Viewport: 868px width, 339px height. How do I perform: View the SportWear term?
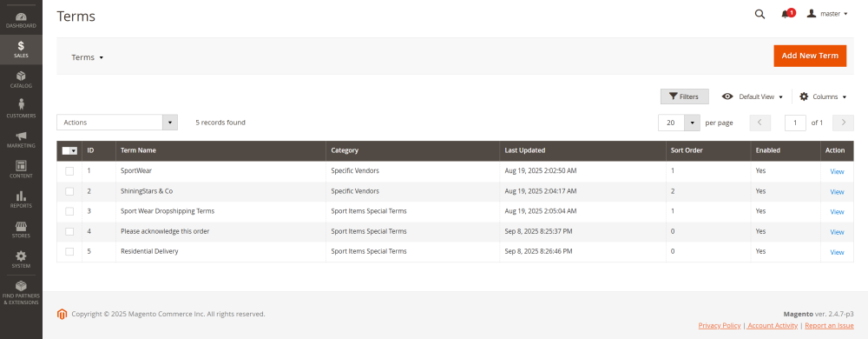(x=837, y=172)
